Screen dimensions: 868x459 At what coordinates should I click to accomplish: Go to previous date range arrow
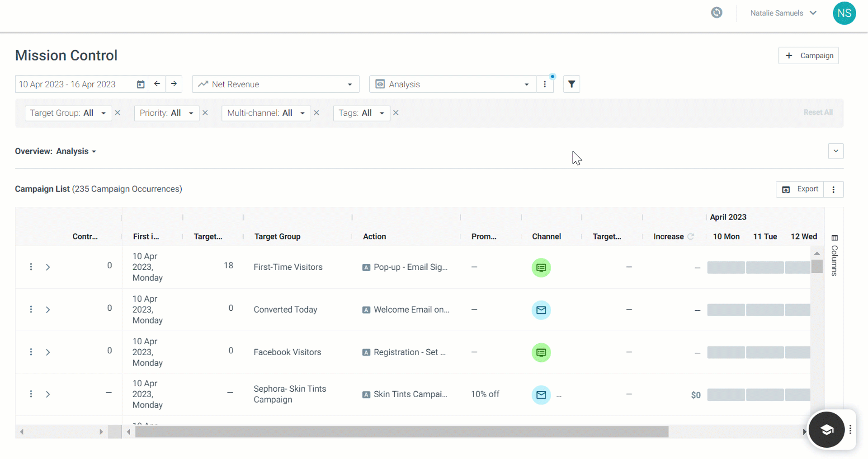157,84
